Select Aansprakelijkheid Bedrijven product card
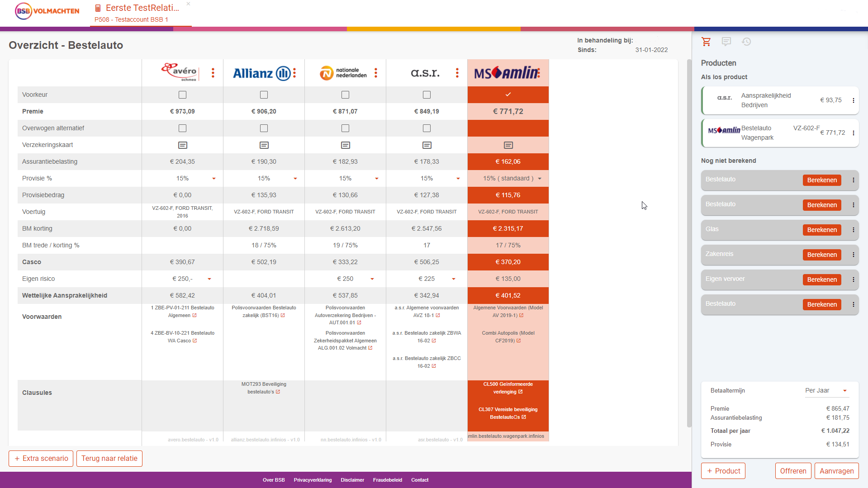The image size is (868, 488). (780, 100)
